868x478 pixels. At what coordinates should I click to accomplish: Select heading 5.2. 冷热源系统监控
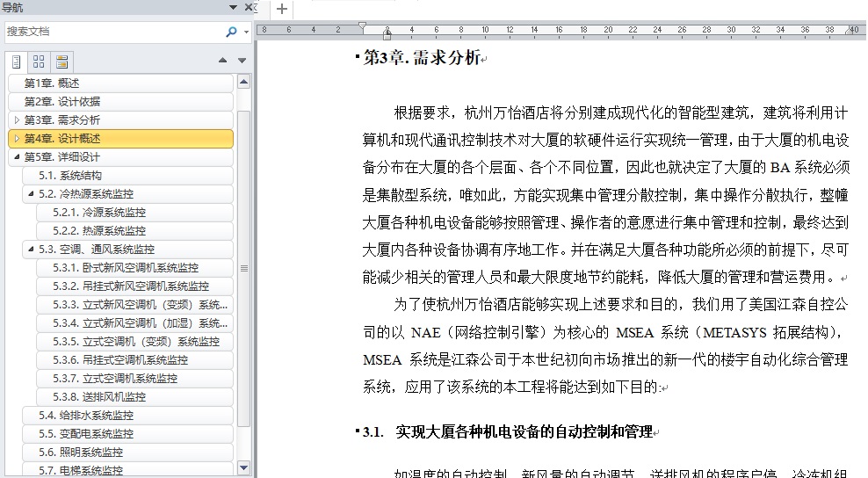pos(128,194)
